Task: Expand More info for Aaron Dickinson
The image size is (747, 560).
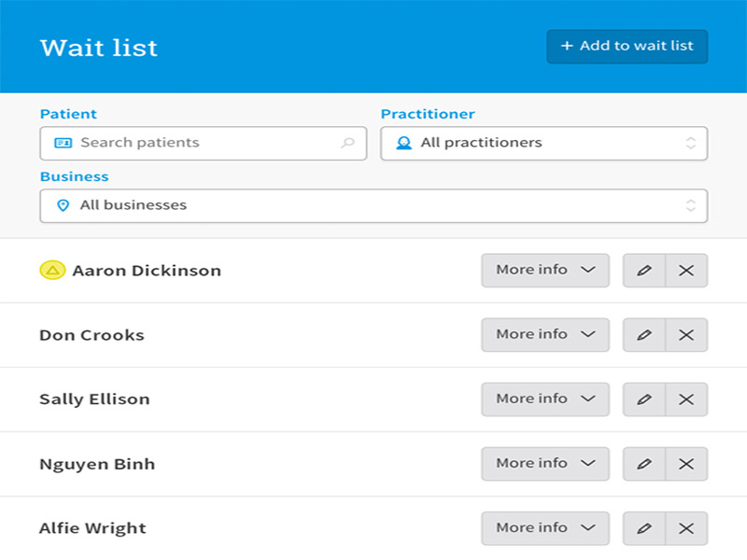Action: [545, 271]
